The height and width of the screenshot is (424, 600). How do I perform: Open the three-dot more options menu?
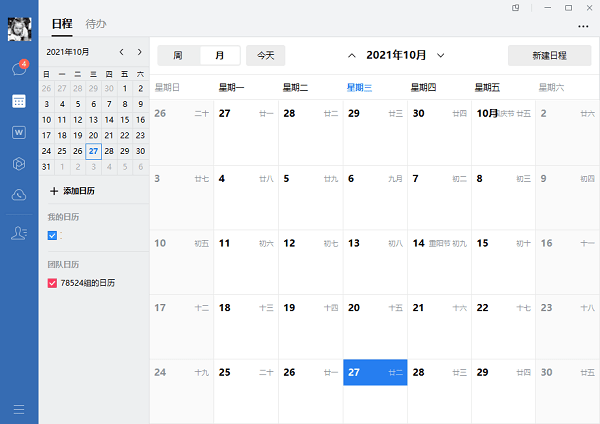point(583,26)
